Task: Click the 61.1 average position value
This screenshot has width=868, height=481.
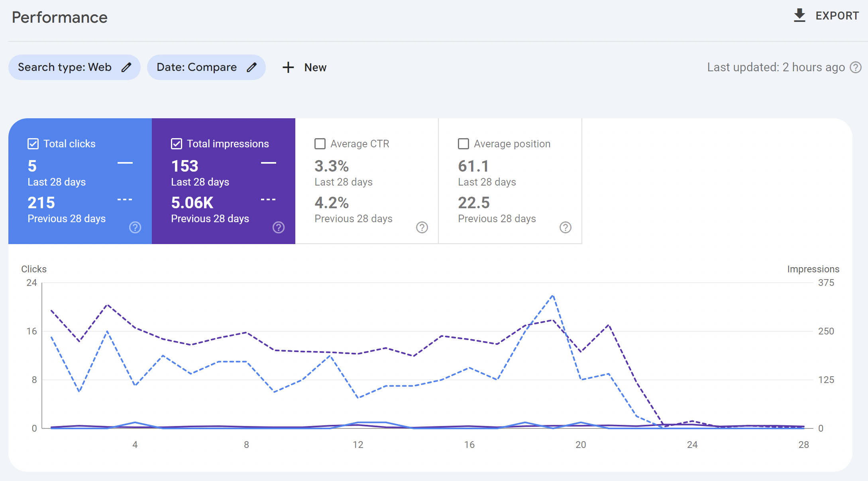Action: [473, 166]
